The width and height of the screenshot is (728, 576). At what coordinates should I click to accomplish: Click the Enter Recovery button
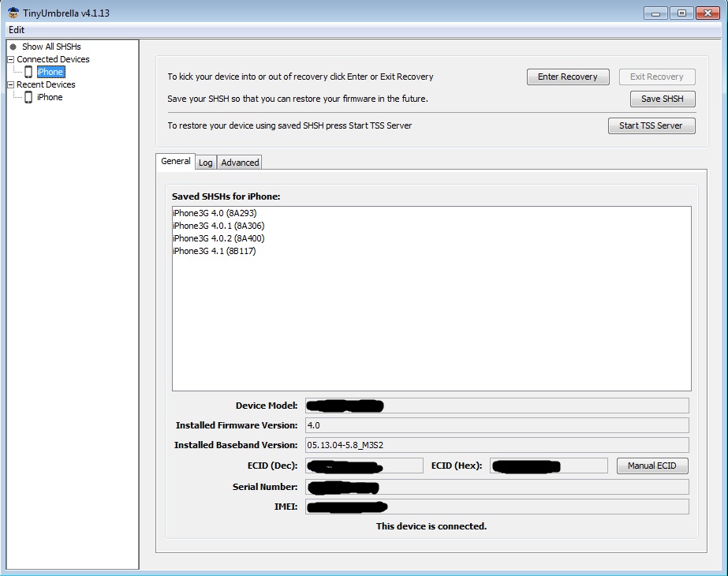[x=568, y=77]
